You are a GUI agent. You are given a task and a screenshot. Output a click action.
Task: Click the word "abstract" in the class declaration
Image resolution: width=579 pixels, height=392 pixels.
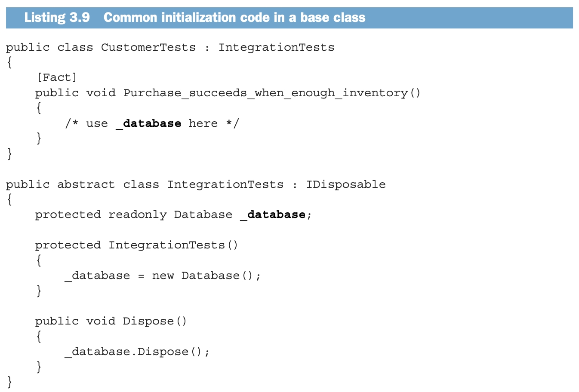86,184
